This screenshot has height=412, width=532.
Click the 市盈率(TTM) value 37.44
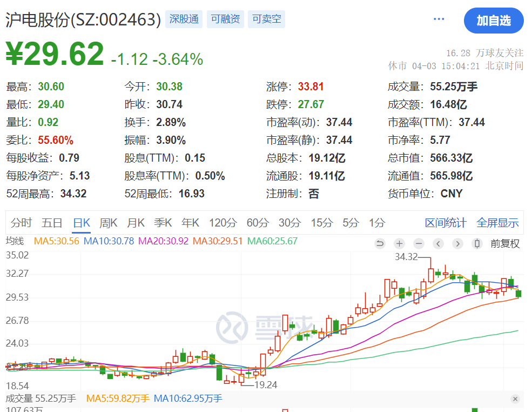pos(472,122)
